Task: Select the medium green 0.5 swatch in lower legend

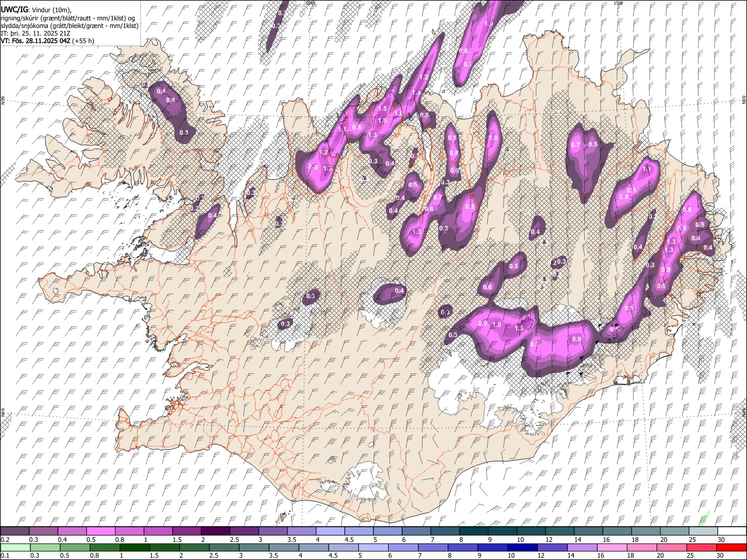Action: pyautogui.click(x=75, y=547)
